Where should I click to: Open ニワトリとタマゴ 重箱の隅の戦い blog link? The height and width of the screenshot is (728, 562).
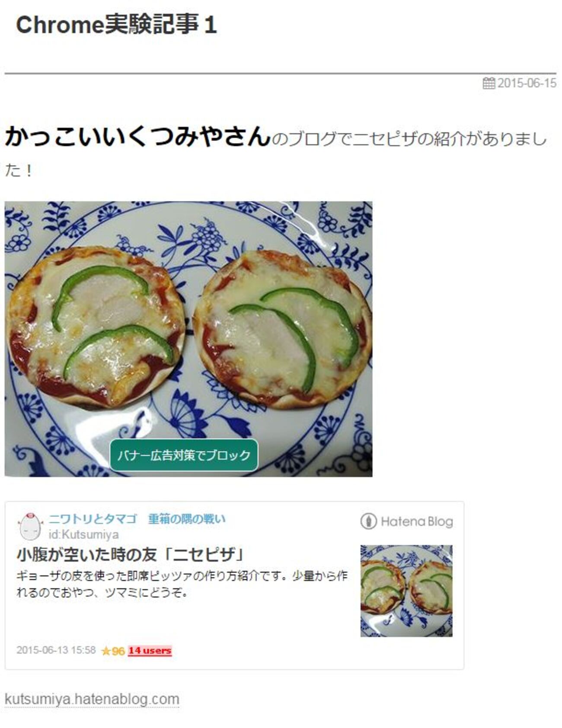pyautogui.click(x=137, y=518)
